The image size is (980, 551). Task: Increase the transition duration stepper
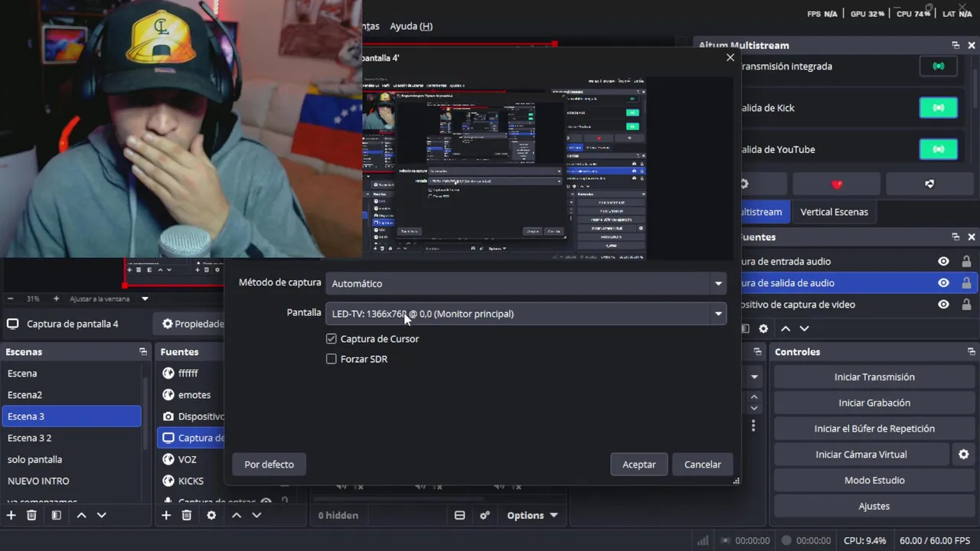point(754,396)
